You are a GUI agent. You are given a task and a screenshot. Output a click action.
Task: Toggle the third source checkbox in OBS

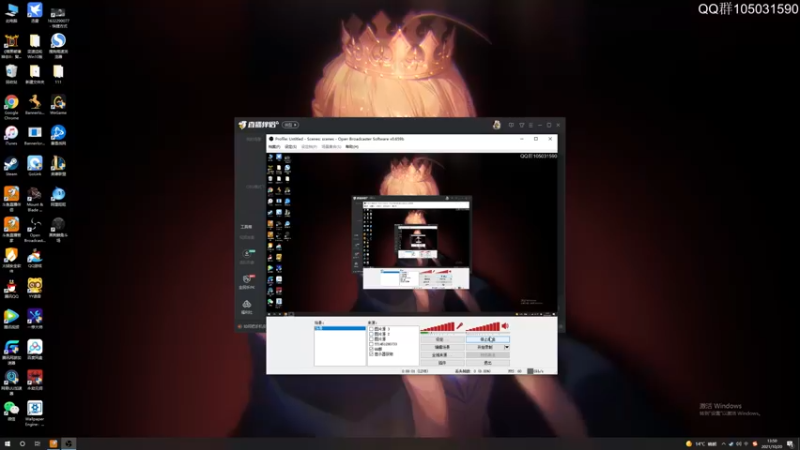(371, 339)
